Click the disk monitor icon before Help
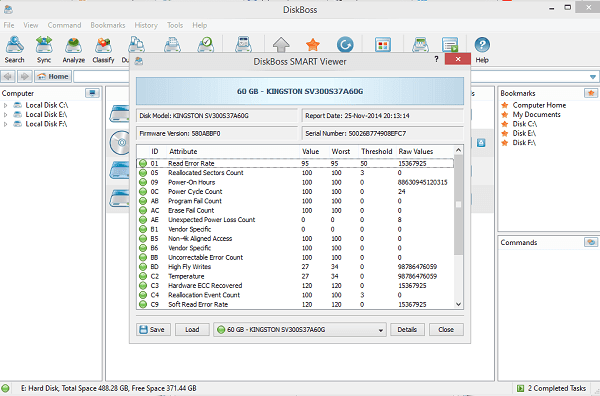The height and width of the screenshot is (396, 600). point(420,44)
